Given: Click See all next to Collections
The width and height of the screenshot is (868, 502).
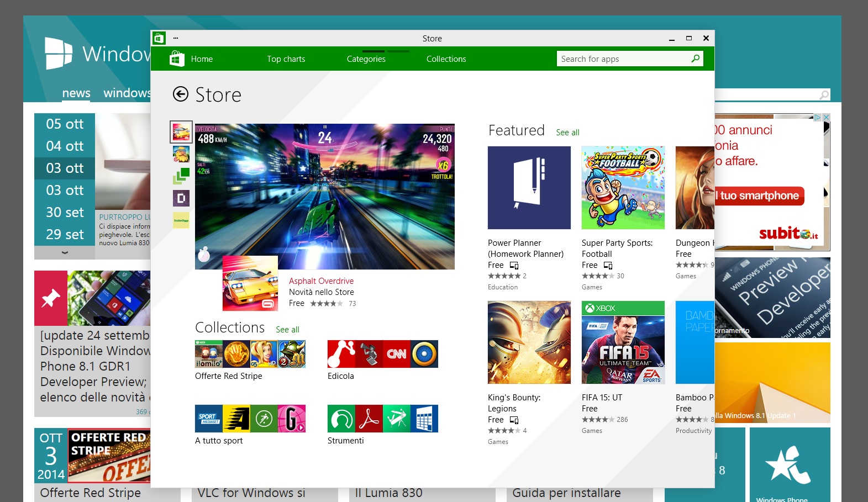Looking at the screenshot, I should (x=287, y=330).
